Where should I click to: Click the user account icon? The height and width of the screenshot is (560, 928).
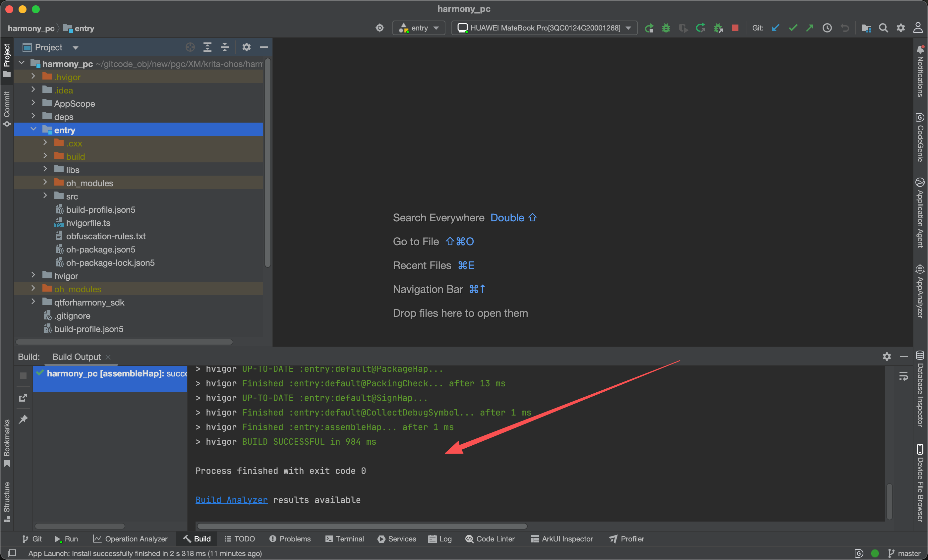coord(918,28)
